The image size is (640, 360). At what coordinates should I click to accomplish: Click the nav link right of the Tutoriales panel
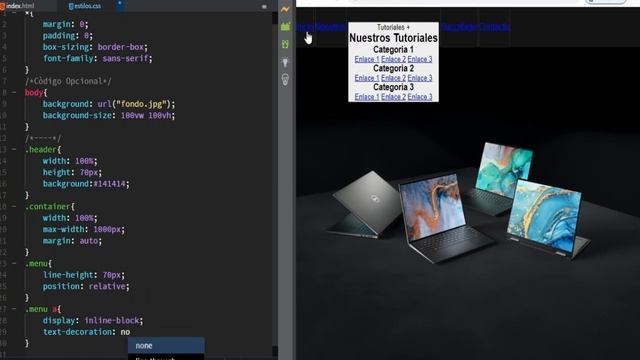[x=459, y=27]
